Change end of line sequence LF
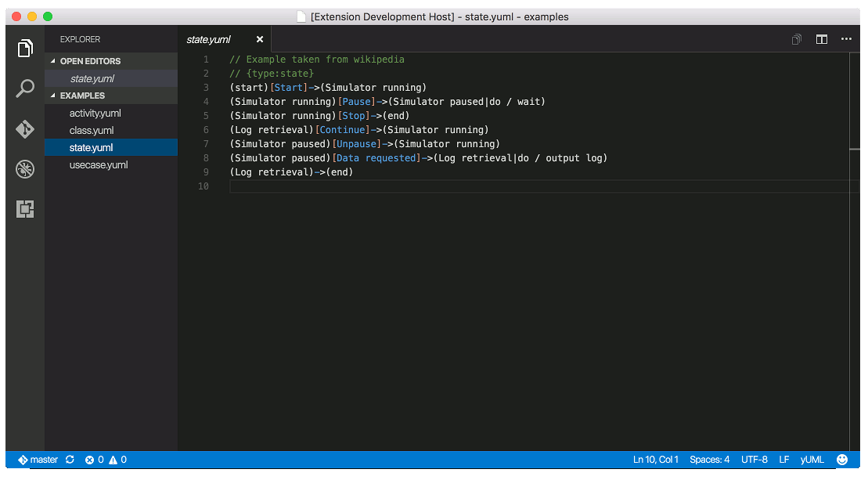The width and height of the screenshot is (868, 480). (x=783, y=460)
